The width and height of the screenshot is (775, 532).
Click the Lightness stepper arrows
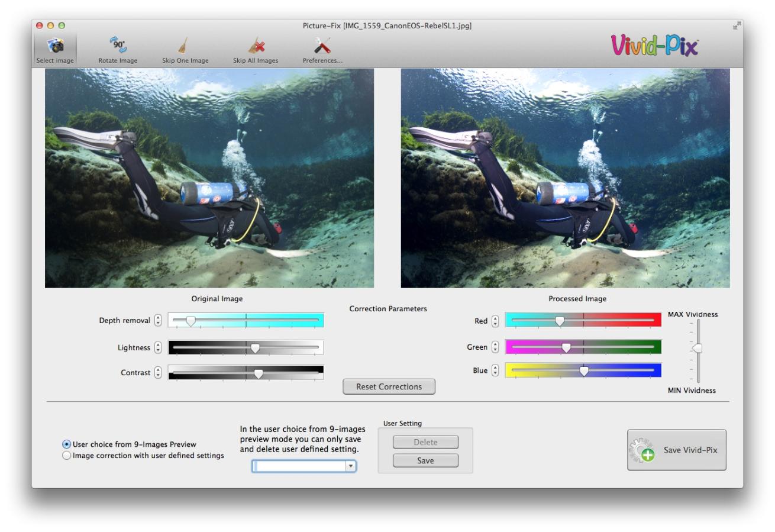click(157, 348)
